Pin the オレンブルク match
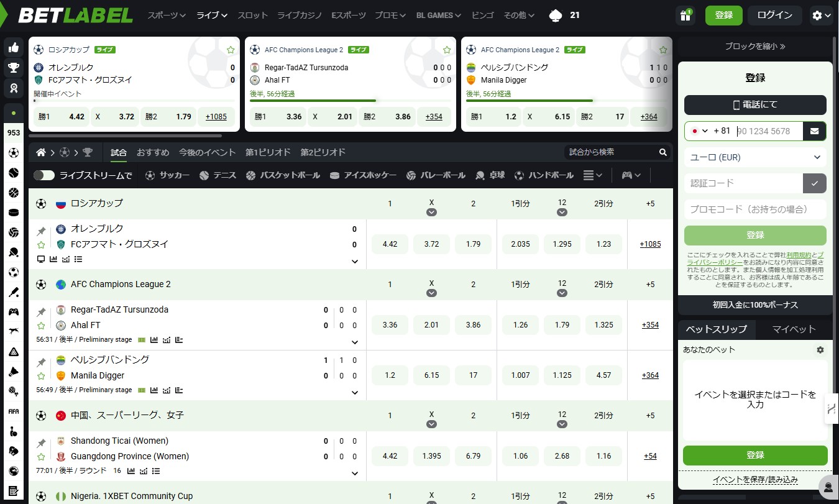839x504 pixels. (41, 231)
